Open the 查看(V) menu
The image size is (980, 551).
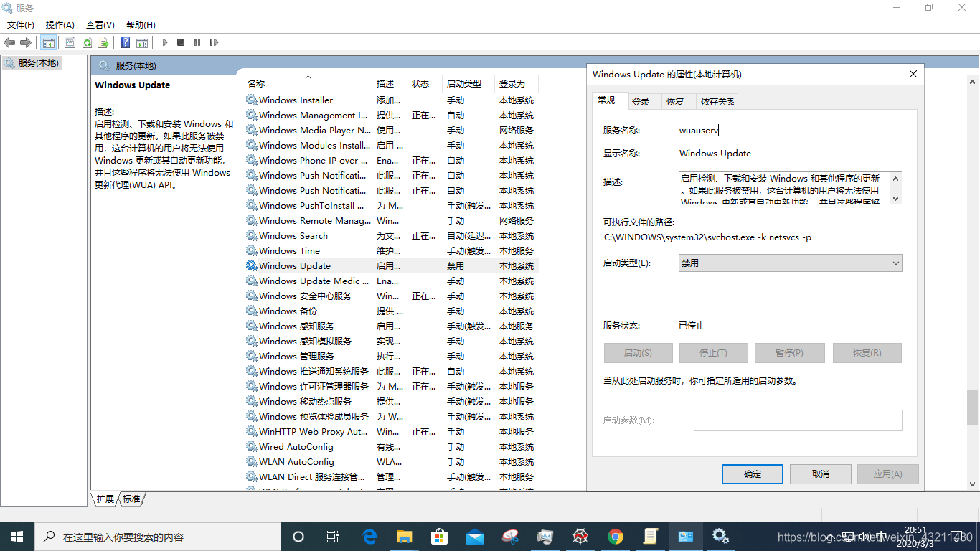click(x=100, y=24)
